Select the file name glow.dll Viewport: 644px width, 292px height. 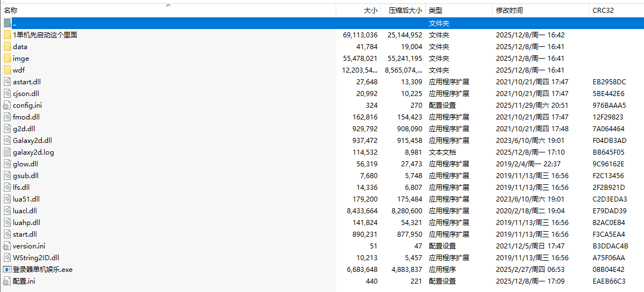coord(26,164)
